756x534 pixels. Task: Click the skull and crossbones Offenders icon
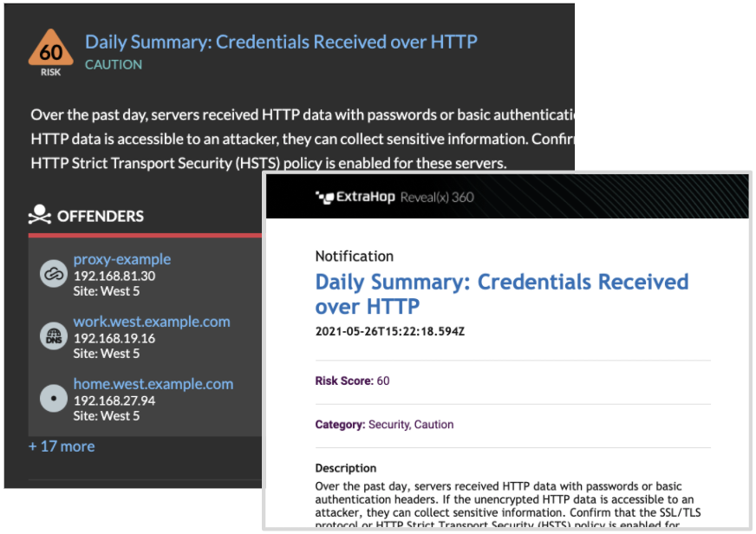40,215
